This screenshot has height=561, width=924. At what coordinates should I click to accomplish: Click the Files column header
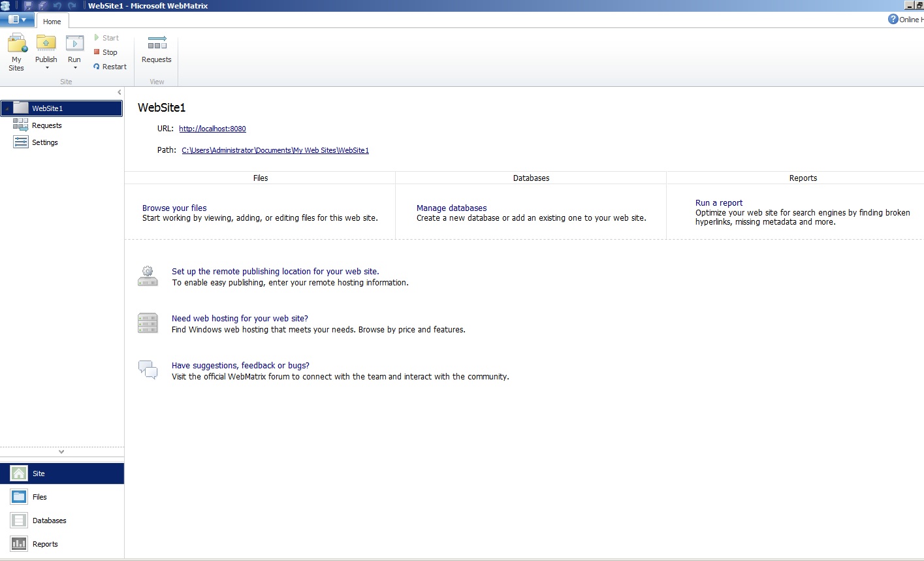point(260,178)
